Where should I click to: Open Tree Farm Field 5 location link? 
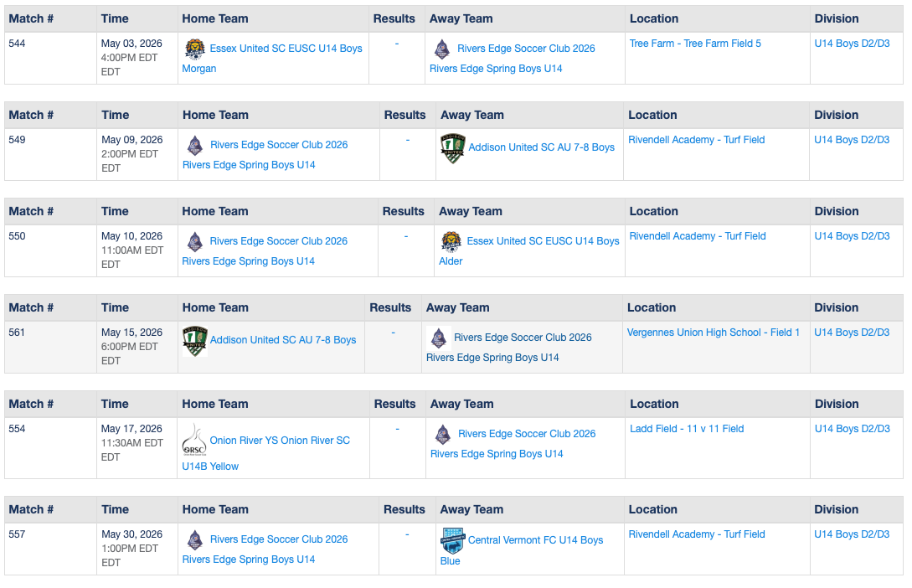click(x=695, y=44)
